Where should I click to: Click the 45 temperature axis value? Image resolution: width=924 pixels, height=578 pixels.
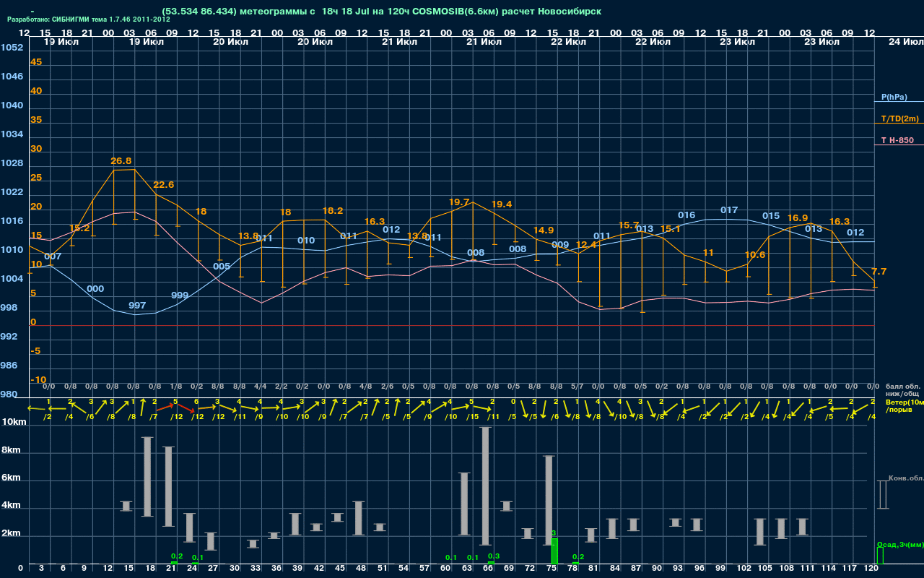click(36, 62)
